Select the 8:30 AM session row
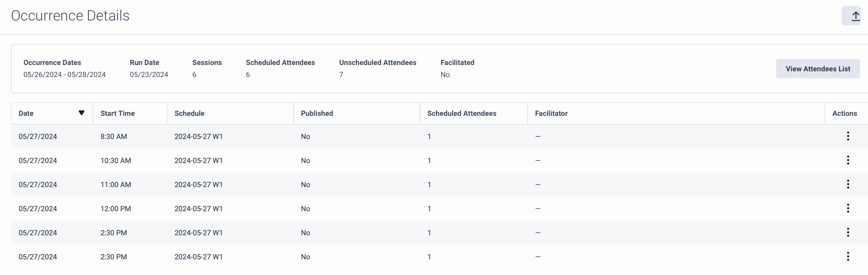Viewport: 868px width, 275px height. 236,137
